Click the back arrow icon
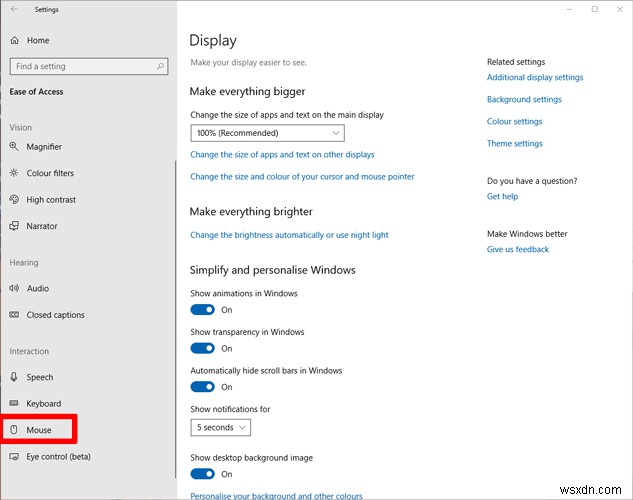 (14, 9)
